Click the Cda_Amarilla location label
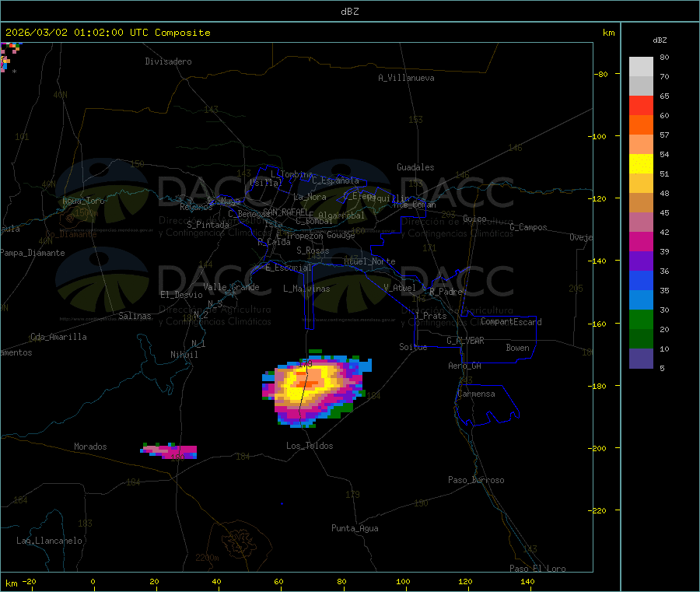700x592 pixels. coord(58,337)
